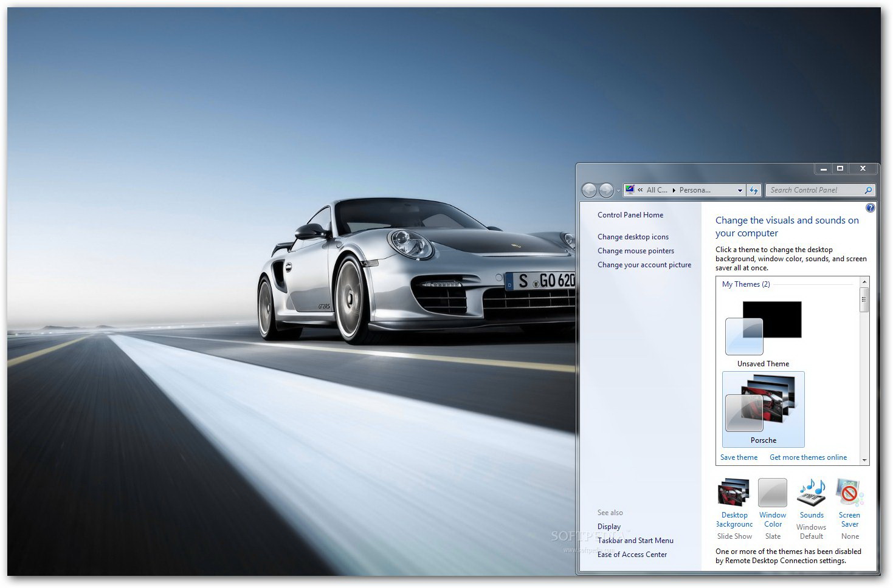
Task: Expand the breadcrumb chevron before All C...
Action: pos(640,190)
